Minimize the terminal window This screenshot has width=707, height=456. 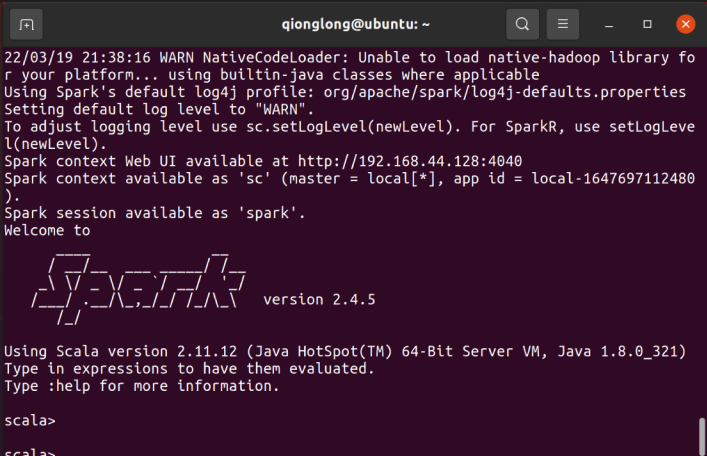[609, 24]
